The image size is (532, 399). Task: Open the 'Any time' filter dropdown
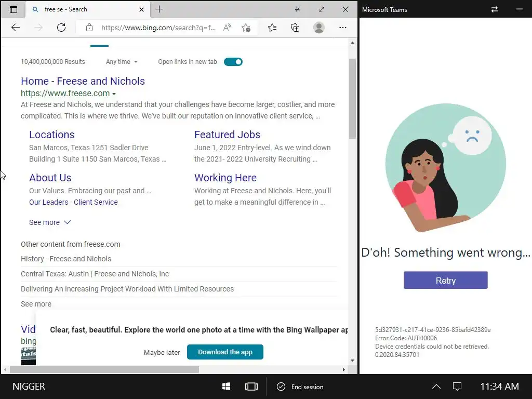tap(122, 62)
